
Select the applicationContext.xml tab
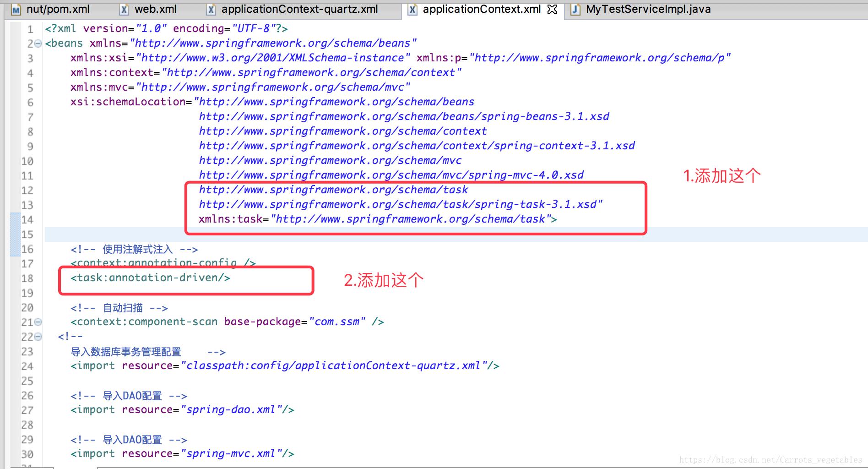[x=482, y=9]
